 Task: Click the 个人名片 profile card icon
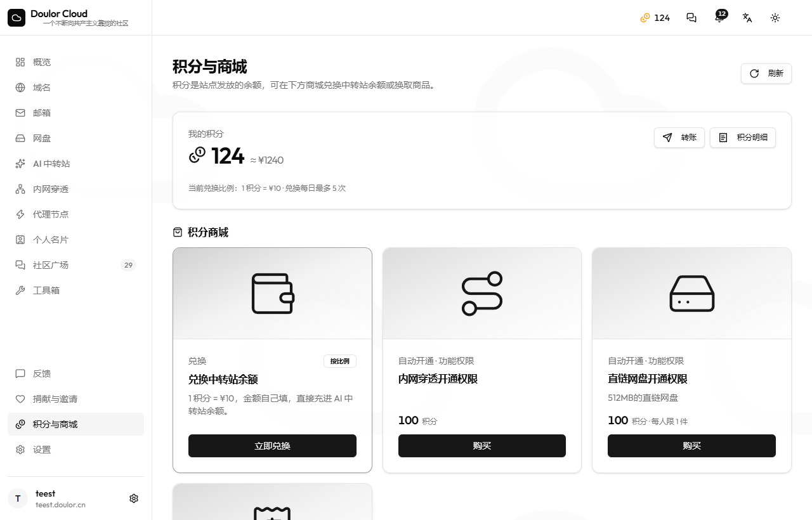coord(20,240)
